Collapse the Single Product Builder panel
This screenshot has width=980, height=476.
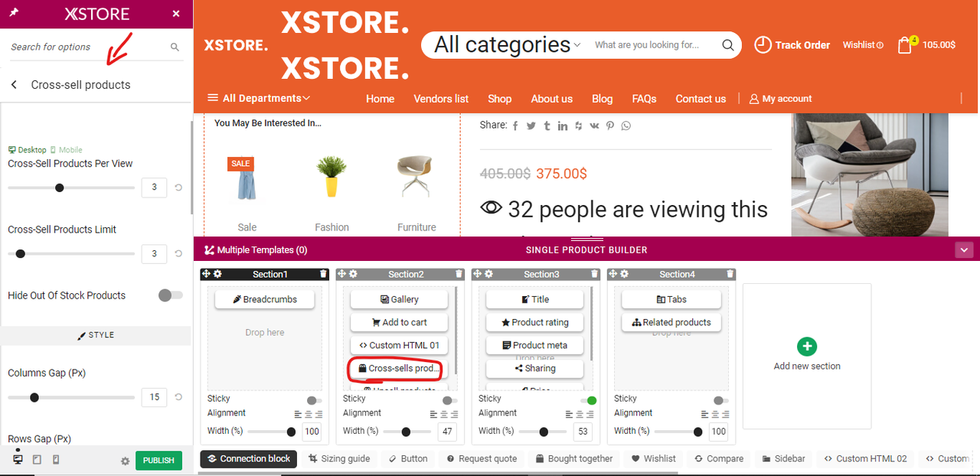(x=964, y=249)
